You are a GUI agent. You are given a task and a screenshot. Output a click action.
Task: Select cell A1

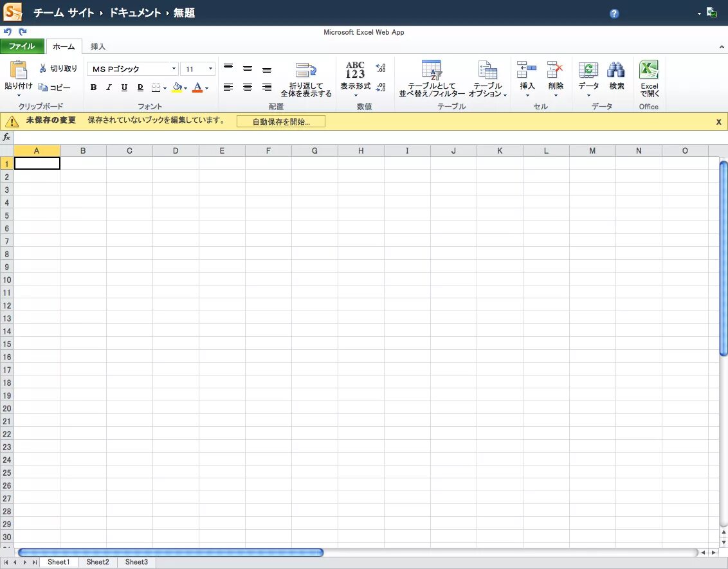(x=37, y=163)
